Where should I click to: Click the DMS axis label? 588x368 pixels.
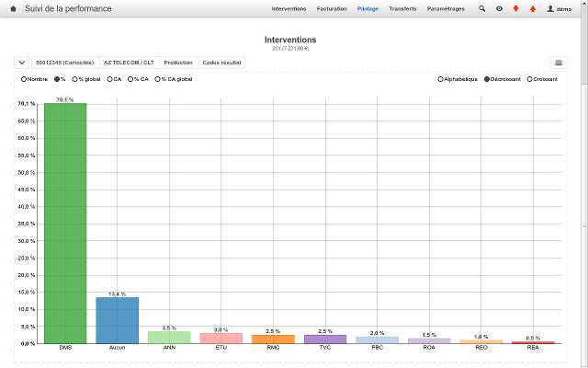pyautogui.click(x=65, y=348)
